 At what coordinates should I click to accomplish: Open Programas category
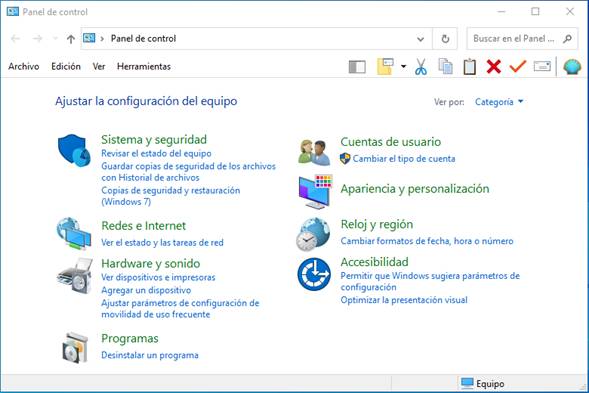[130, 339]
